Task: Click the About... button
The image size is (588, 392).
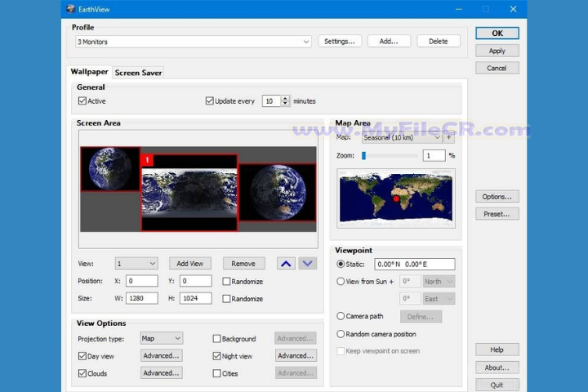Action: click(497, 367)
